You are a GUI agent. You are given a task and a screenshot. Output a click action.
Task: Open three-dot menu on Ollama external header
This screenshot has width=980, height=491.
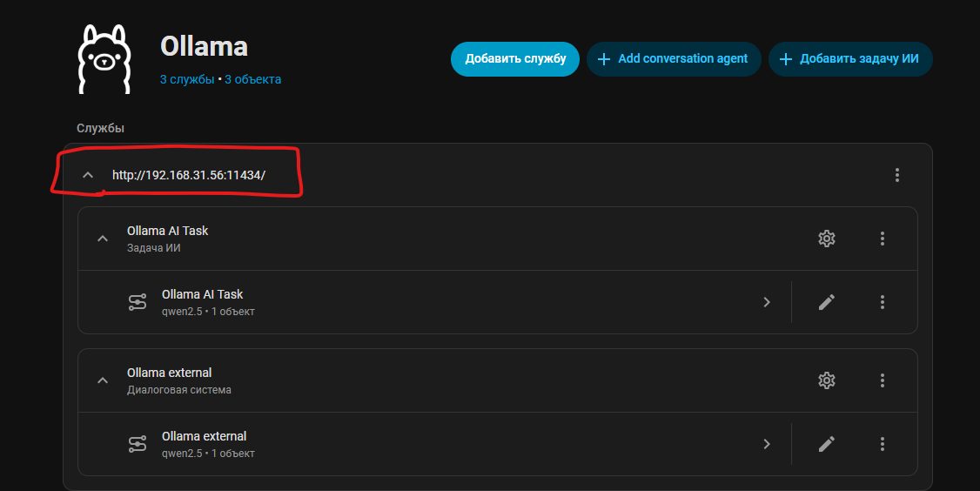click(882, 380)
